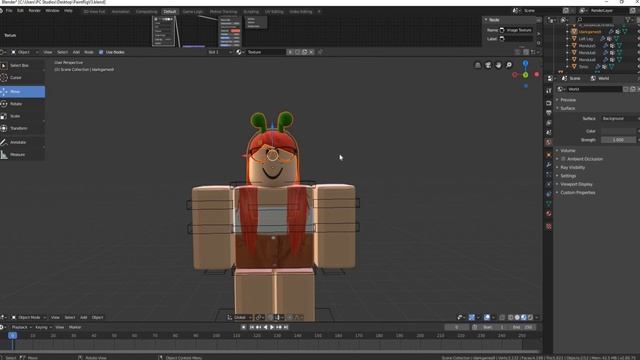This screenshot has width=640, height=360.
Task: Play the animation in reverse
Action: 265,327
